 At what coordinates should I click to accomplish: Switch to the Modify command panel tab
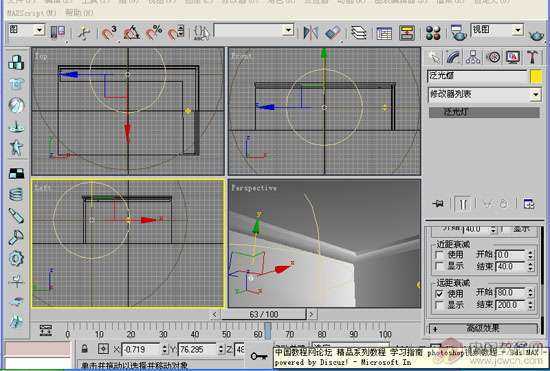[454, 57]
